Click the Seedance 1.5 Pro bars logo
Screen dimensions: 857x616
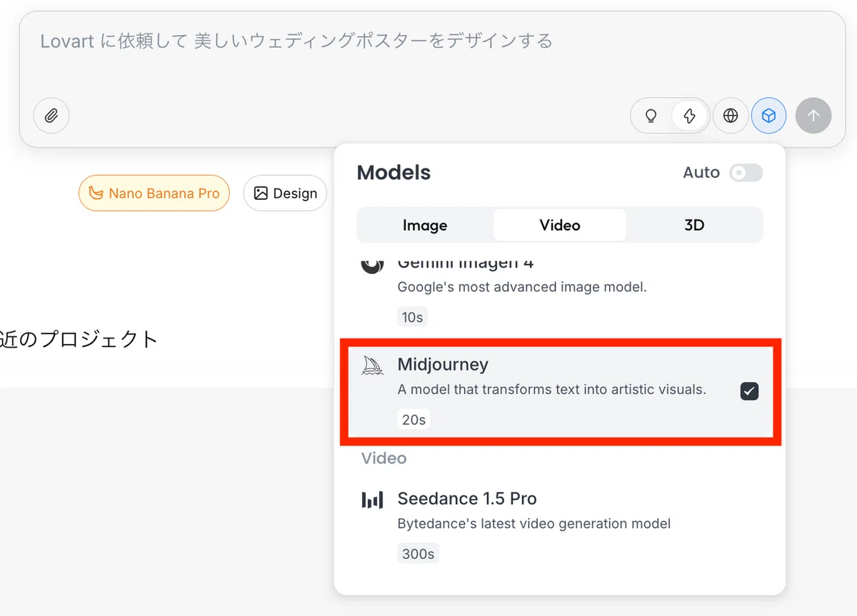372,500
